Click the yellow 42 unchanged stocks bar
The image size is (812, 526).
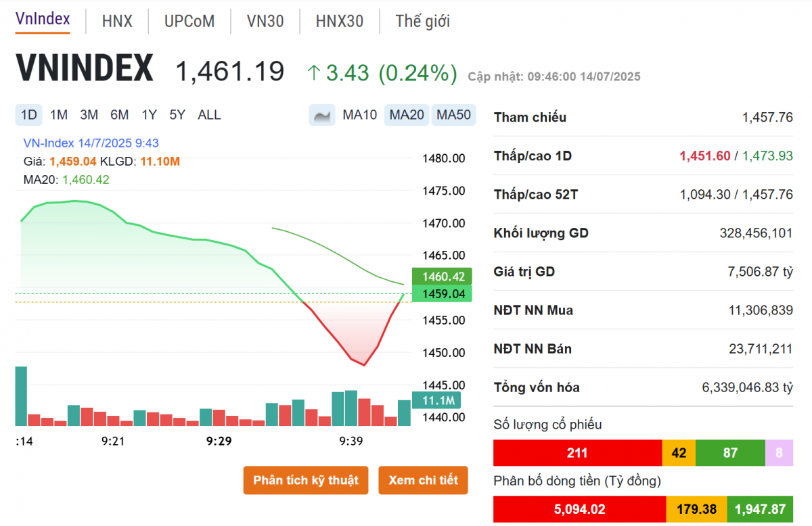[679, 453]
